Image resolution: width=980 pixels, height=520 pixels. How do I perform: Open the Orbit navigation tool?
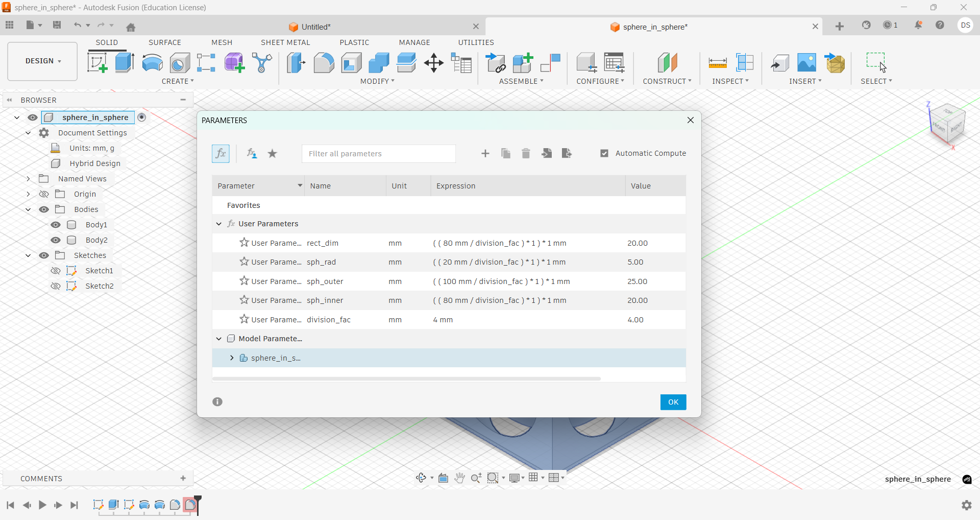click(421, 478)
